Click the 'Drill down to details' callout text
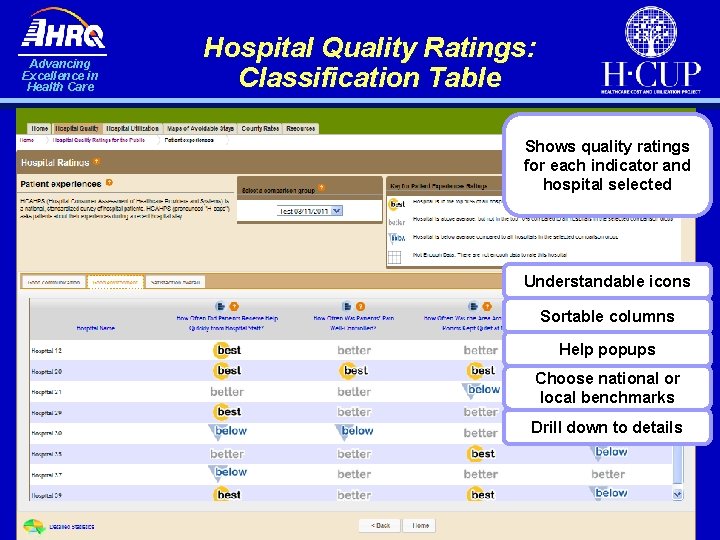 [x=607, y=427]
